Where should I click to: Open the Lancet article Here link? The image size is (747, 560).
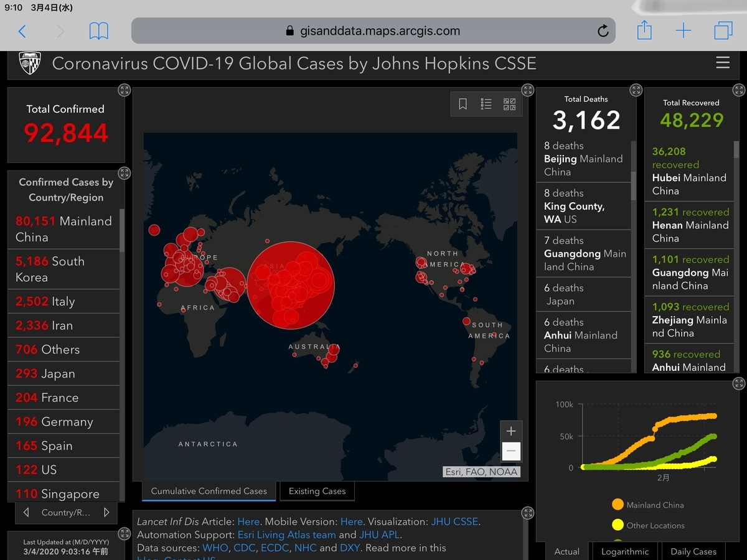point(248,521)
